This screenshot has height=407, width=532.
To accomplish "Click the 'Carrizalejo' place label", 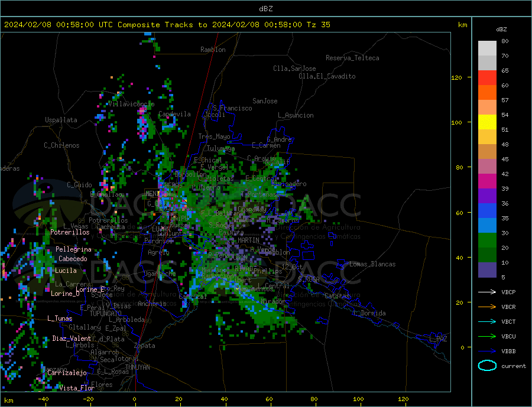I will (x=67, y=373).
